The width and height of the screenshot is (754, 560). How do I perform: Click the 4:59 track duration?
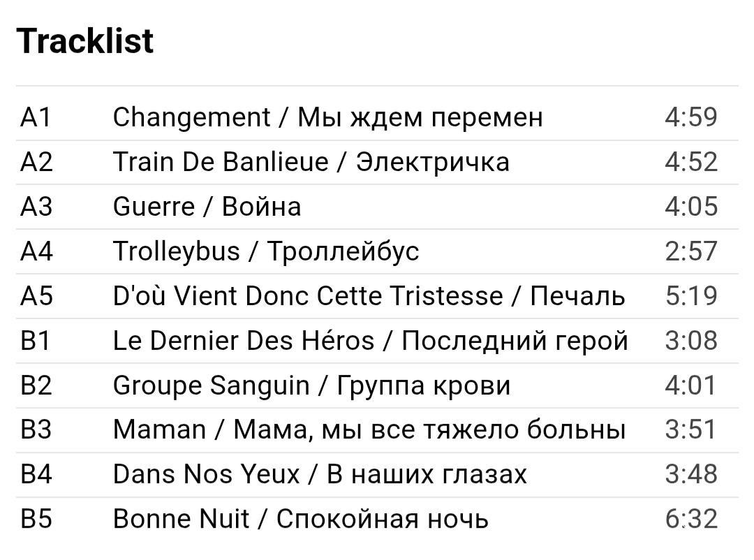click(690, 117)
